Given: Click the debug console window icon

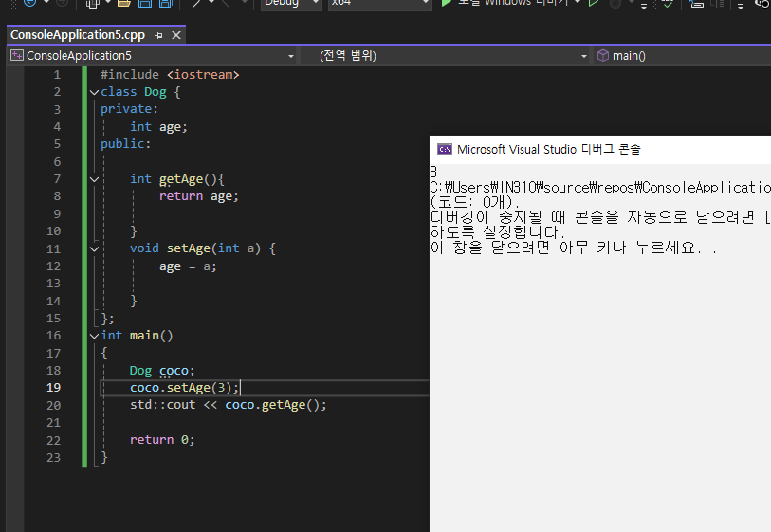Looking at the screenshot, I should pyautogui.click(x=445, y=149).
